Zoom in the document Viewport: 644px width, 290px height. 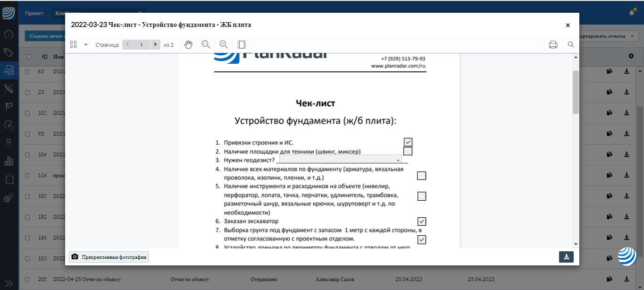[x=224, y=44]
